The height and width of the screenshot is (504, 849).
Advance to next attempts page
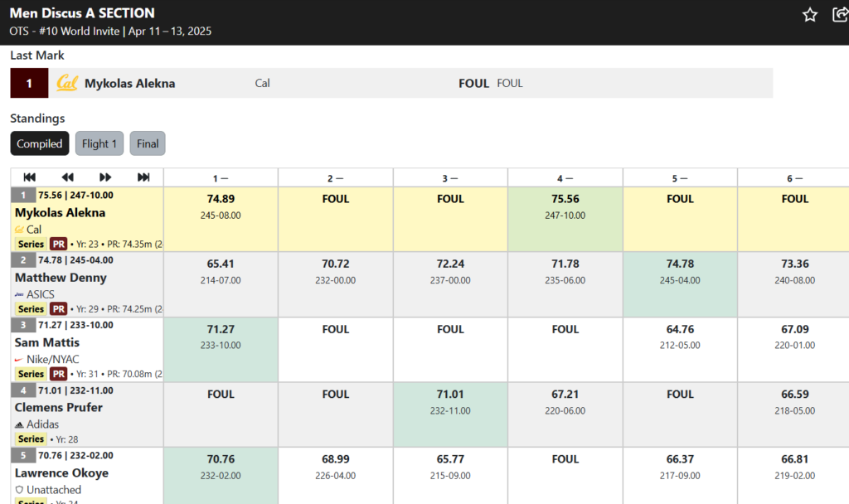coord(105,177)
